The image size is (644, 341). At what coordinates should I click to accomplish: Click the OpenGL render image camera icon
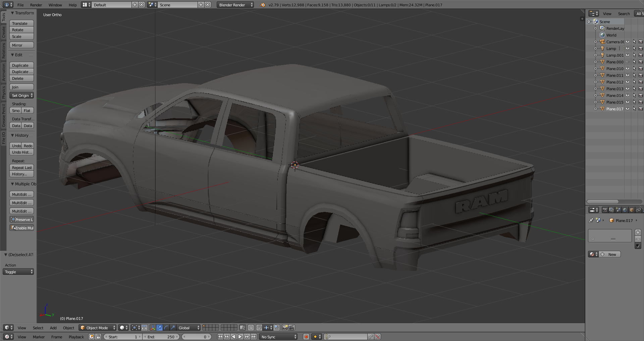pyautogui.click(x=285, y=328)
